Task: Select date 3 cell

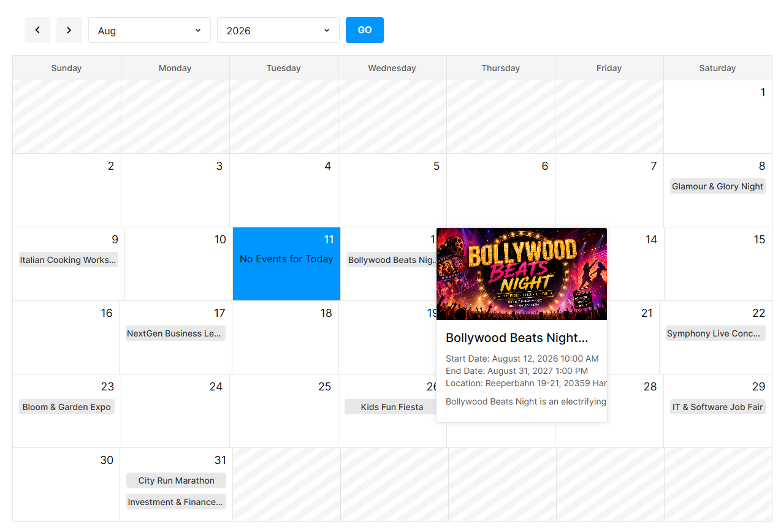Action: click(175, 190)
